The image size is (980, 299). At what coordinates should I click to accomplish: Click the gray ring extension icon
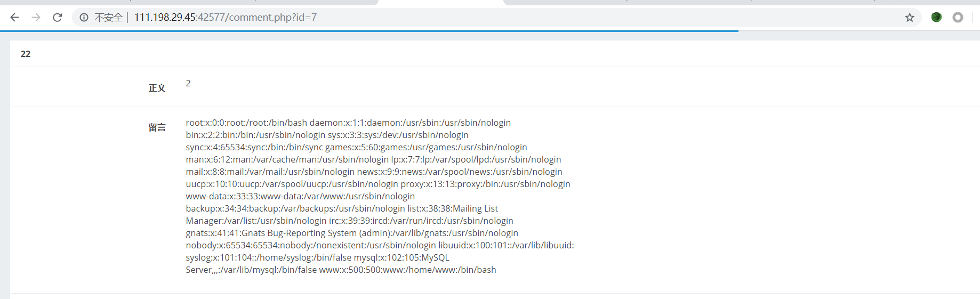[x=958, y=18]
